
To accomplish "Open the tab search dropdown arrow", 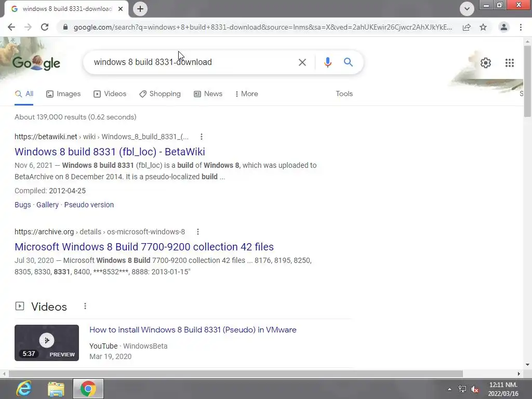I will tap(467, 9).
